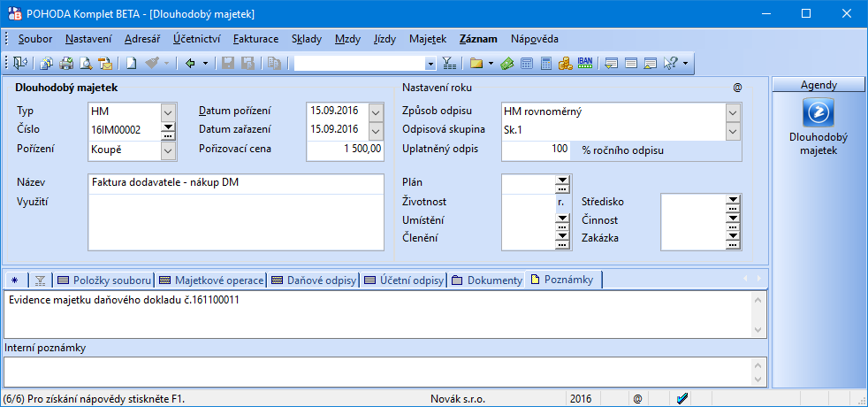Screen dimensions: 868x407
Task: Click the Životnost input field
Action: [x=529, y=202]
